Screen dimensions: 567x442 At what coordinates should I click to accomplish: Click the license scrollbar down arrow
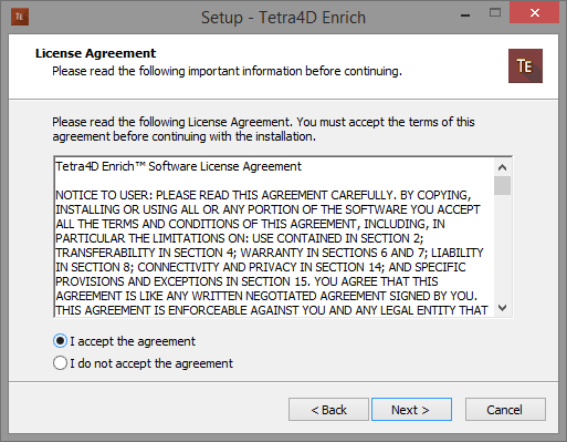(502, 308)
